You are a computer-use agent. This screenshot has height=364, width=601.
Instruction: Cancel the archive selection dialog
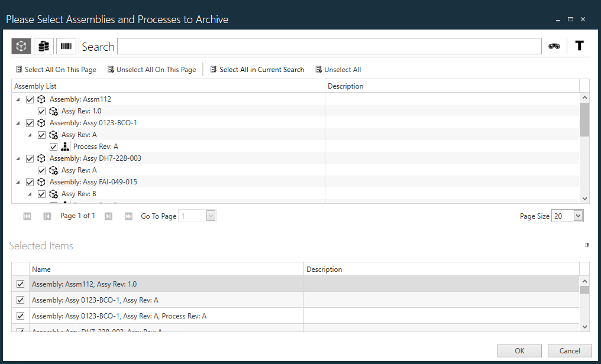click(x=569, y=350)
